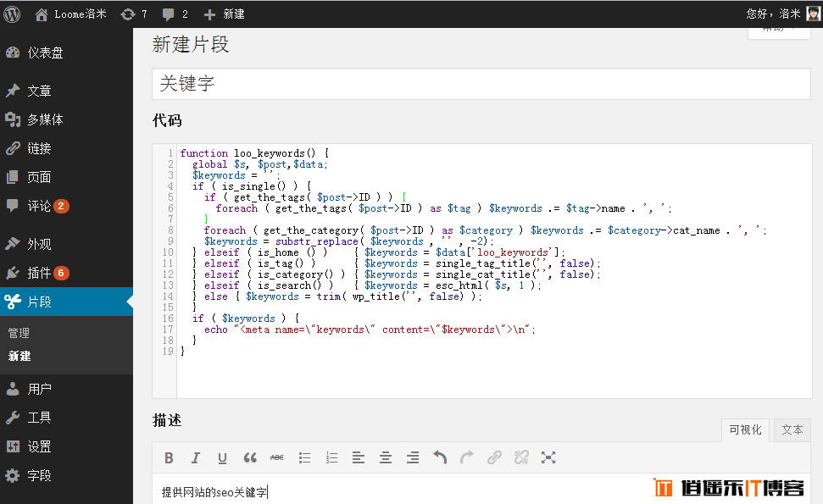The width and height of the screenshot is (823, 504).
Task: Click inside the code editor area
Action: click(x=493, y=270)
